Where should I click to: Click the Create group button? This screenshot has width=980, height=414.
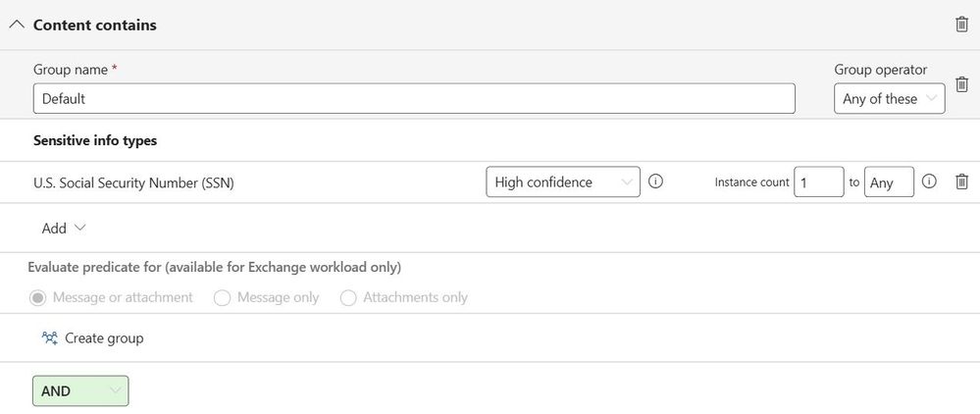tap(103, 338)
